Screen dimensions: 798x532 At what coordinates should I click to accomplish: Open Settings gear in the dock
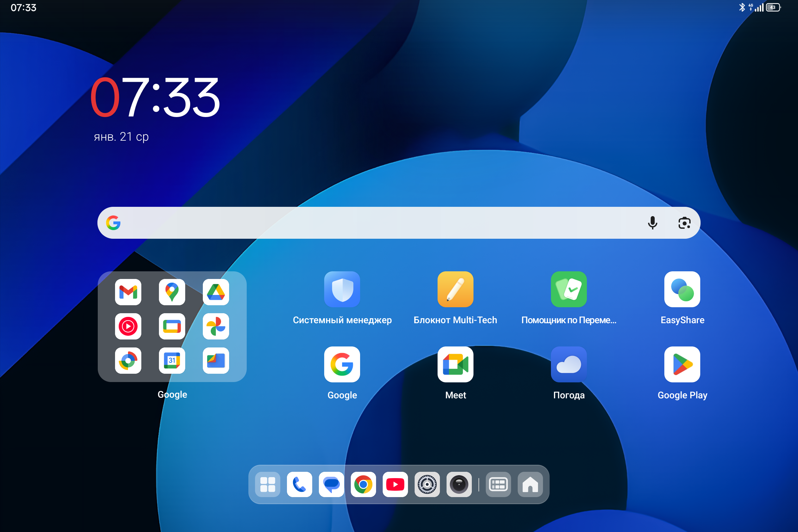click(x=427, y=484)
